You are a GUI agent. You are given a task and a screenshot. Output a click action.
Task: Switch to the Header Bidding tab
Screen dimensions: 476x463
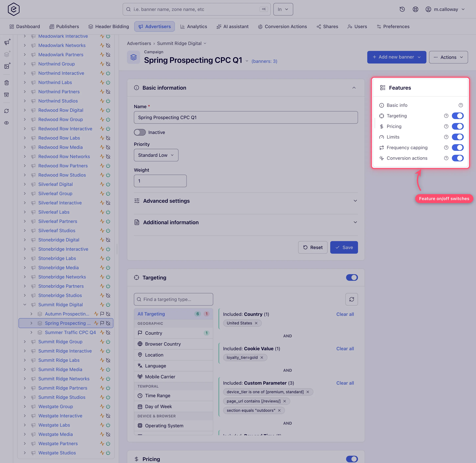(108, 26)
